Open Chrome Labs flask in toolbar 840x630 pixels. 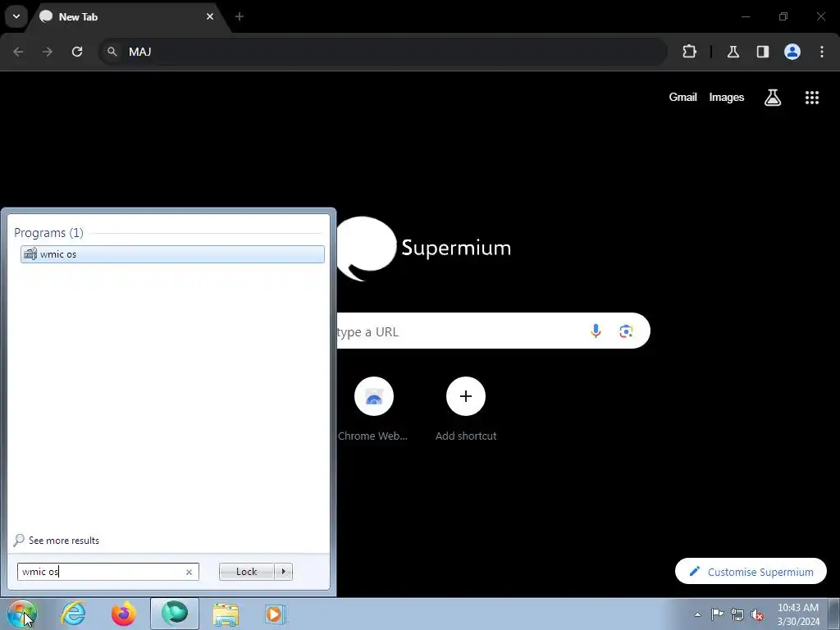(733, 52)
